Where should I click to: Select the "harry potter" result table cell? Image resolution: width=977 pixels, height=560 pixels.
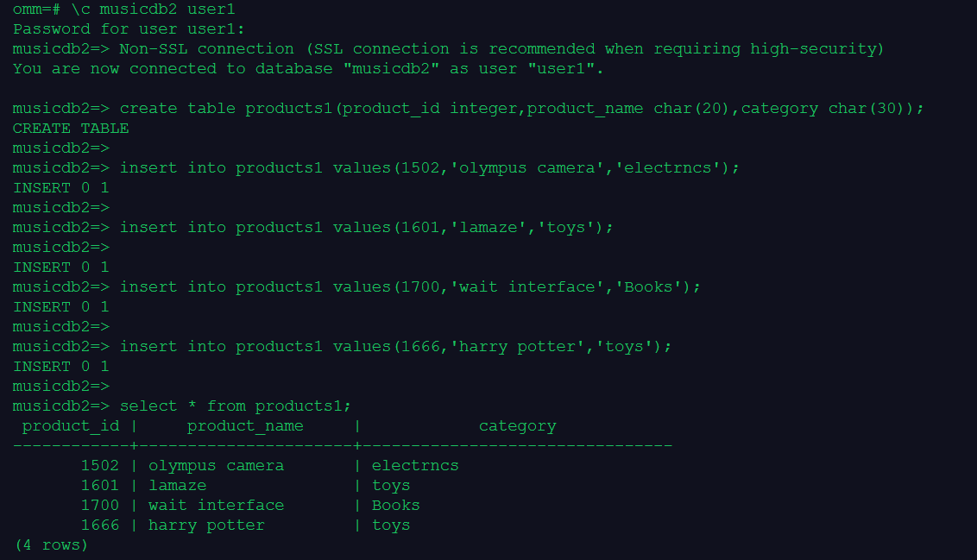coord(206,525)
